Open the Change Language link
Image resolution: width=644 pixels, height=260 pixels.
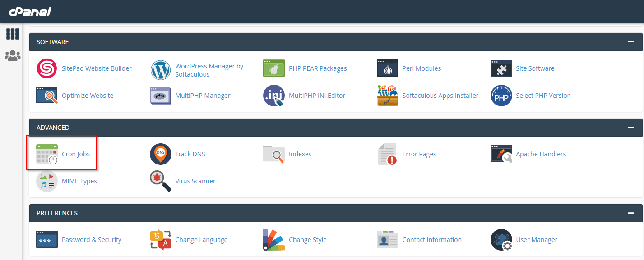click(x=201, y=240)
